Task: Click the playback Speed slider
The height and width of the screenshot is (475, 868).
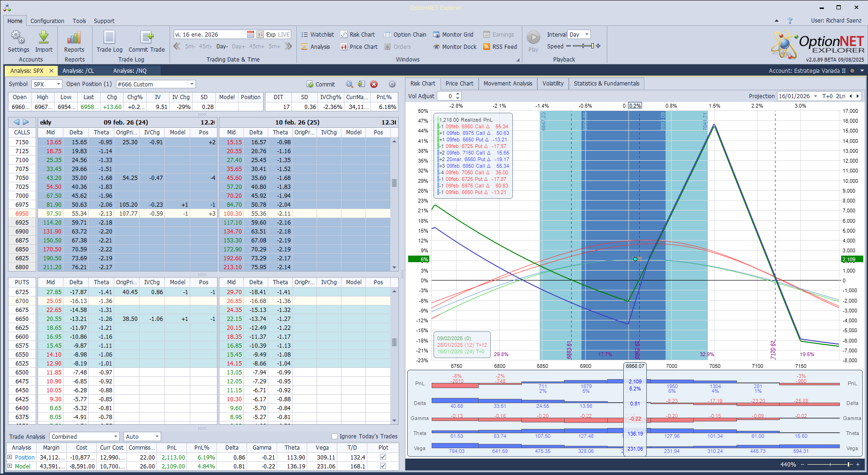Action: [583, 46]
